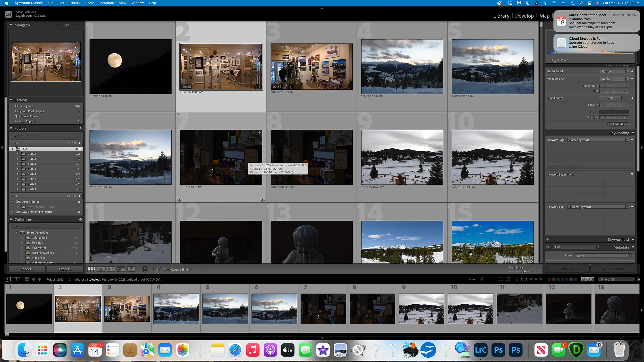This screenshot has height=362, width=644.
Task: Go forward with the filmstrip arrow
Action: click(39, 279)
